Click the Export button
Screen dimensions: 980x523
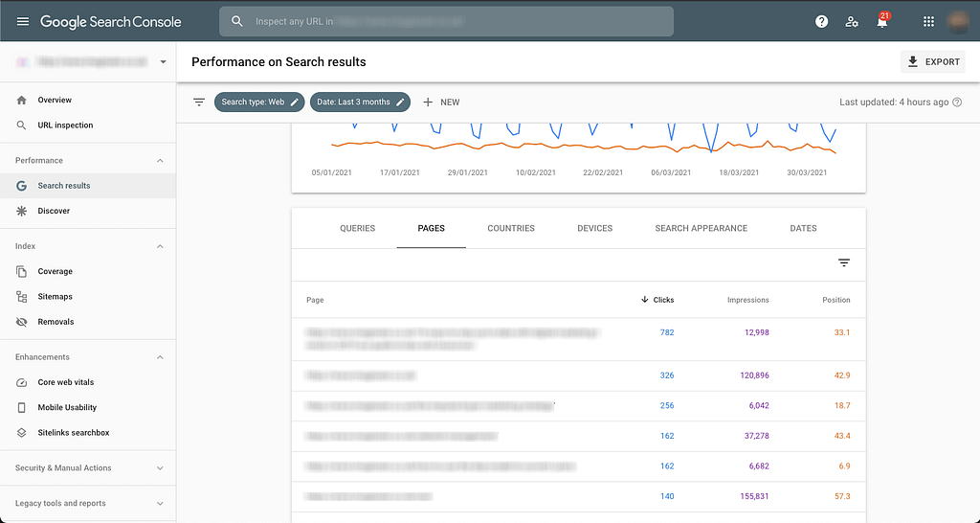(933, 62)
